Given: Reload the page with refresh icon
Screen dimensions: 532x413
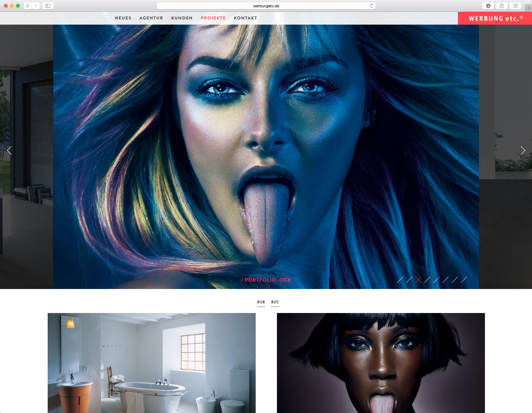Looking at the screenshot, I should coord(371,6).
